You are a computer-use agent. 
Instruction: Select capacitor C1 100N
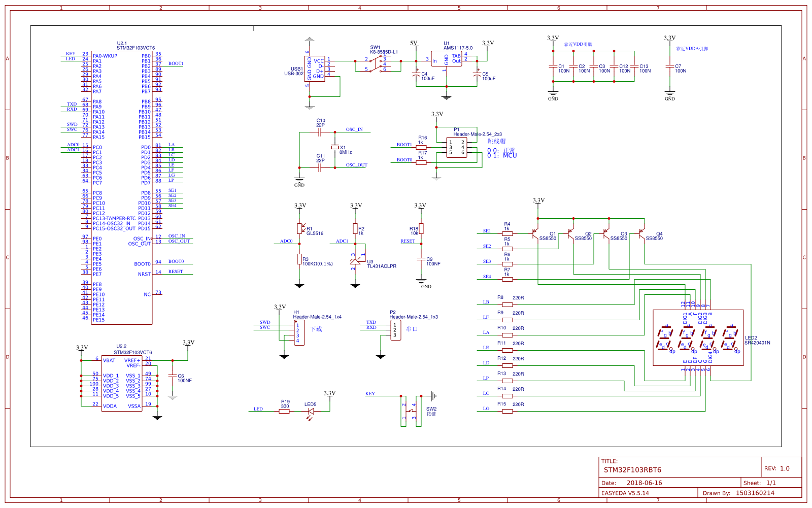tap(553, 66)
